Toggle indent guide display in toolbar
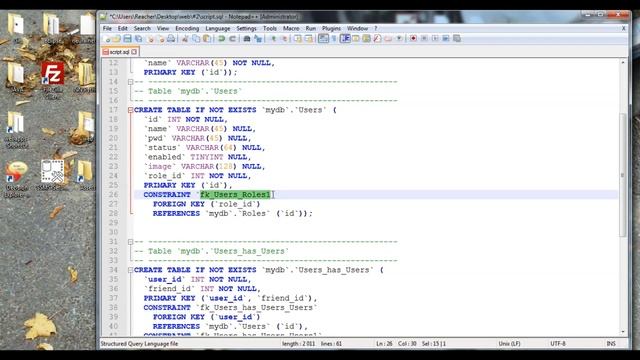Viewport: 640px width, 360px height. coord(345,38)
